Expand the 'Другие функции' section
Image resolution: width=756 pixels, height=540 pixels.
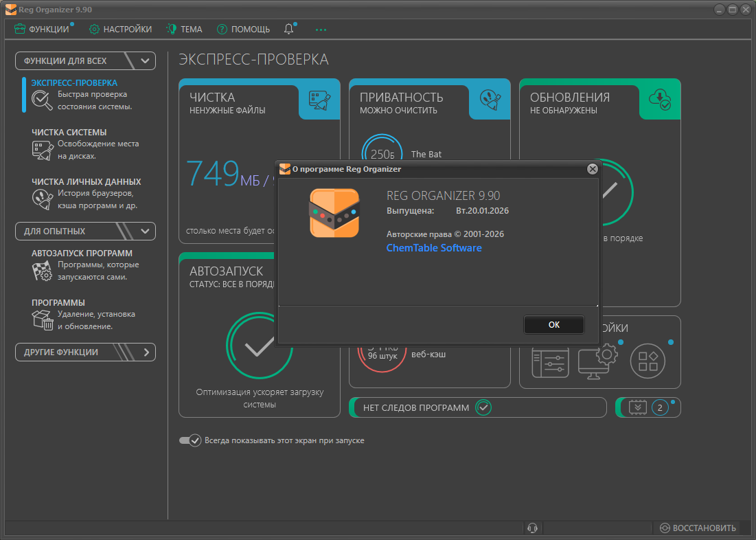click(x=145, y=352)
